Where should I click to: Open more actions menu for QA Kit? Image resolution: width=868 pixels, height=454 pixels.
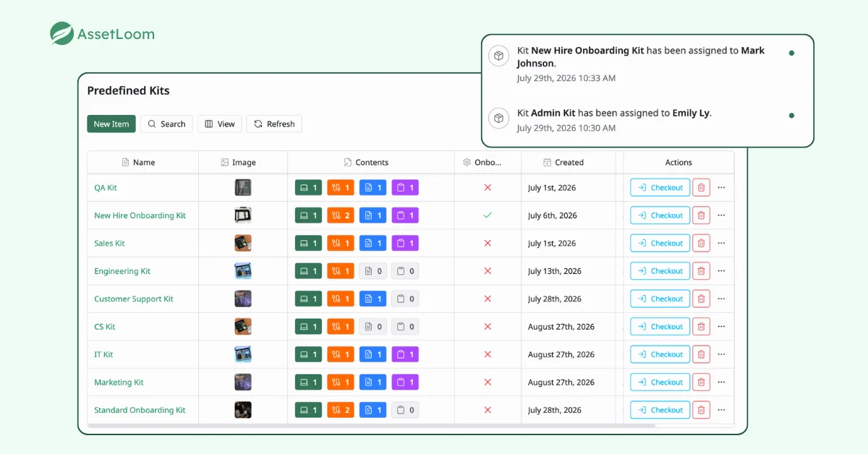click(721, 188)
